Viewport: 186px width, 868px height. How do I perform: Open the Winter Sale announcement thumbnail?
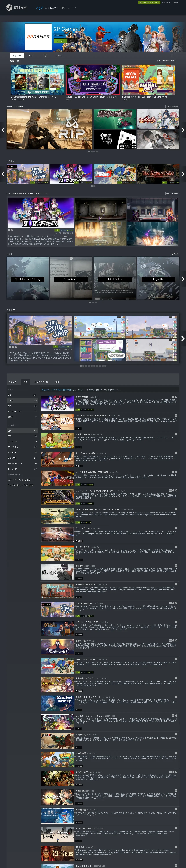[38, 80]
